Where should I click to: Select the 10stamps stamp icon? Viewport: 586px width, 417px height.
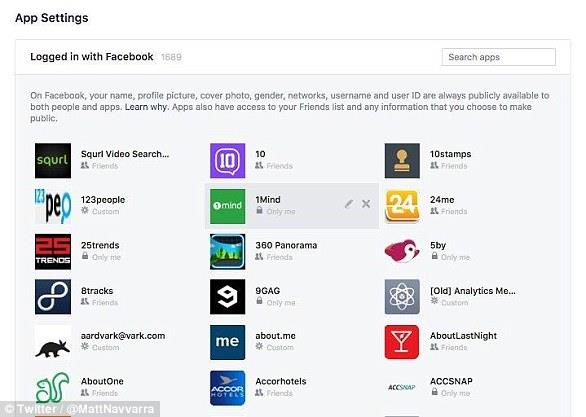[x=402, y=161]
